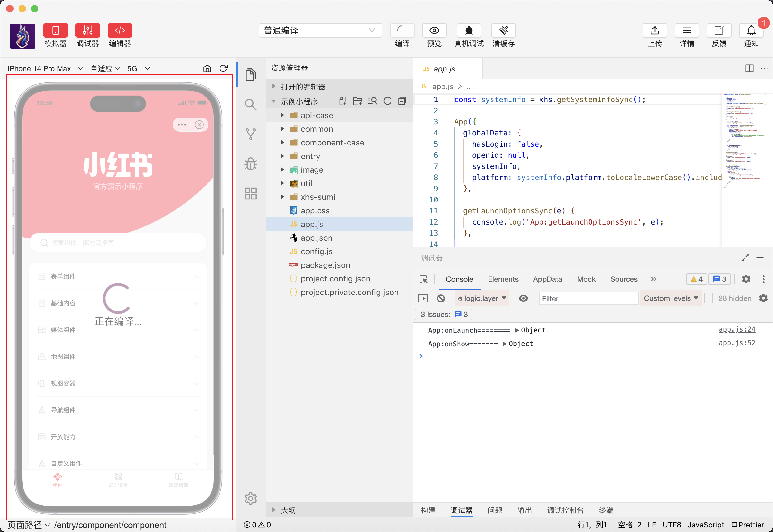Show more devtools tabs chevron
773x532 pixels.
click(x=653, y=279)
